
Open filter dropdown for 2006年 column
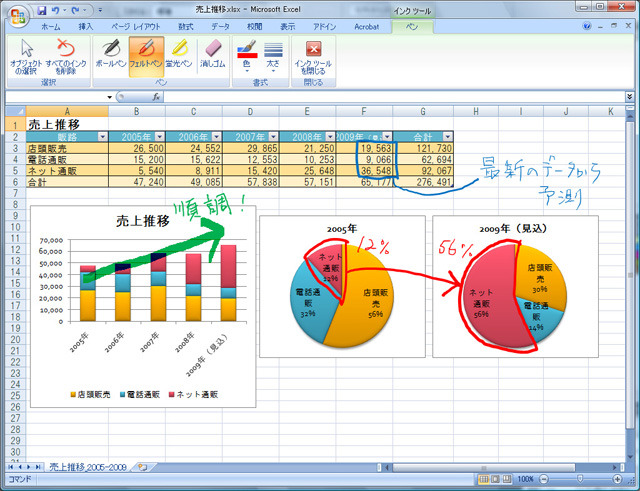pos(216,137)
